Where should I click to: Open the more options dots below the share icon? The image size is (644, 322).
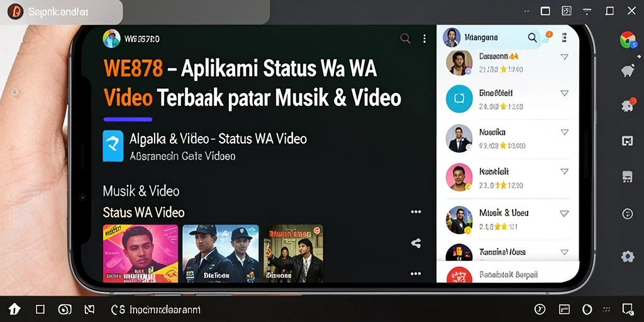(416, 274)
